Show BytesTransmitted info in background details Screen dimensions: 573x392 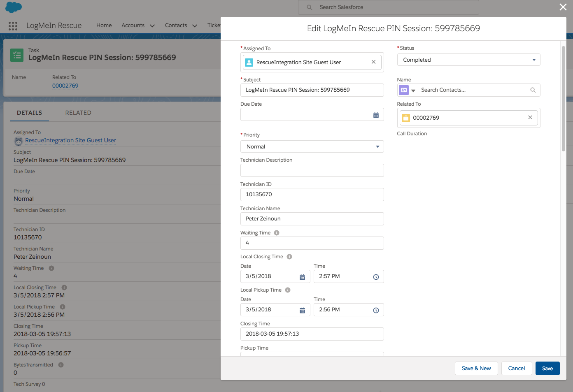(x=61, y=365)
